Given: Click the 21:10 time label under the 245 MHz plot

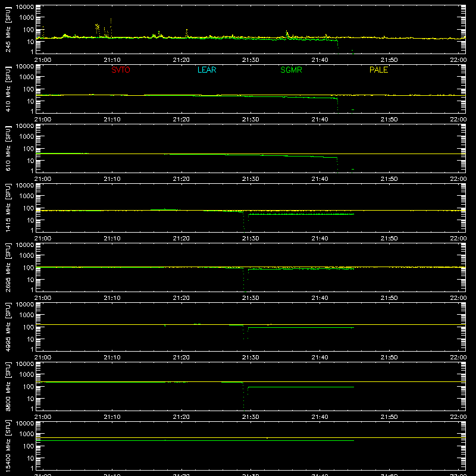Looking at the screenshot, I should click(112, 60).
